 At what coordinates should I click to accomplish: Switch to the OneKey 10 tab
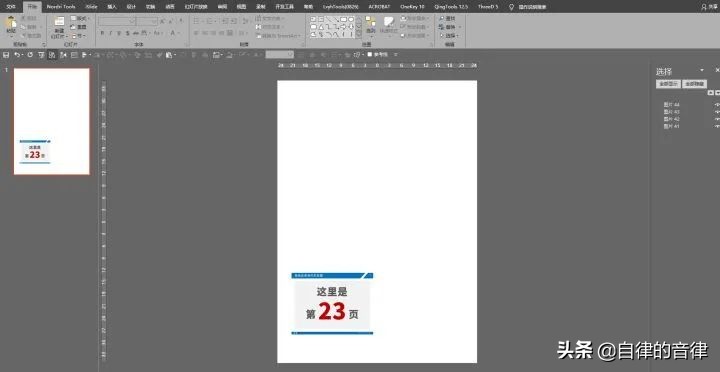412,7
